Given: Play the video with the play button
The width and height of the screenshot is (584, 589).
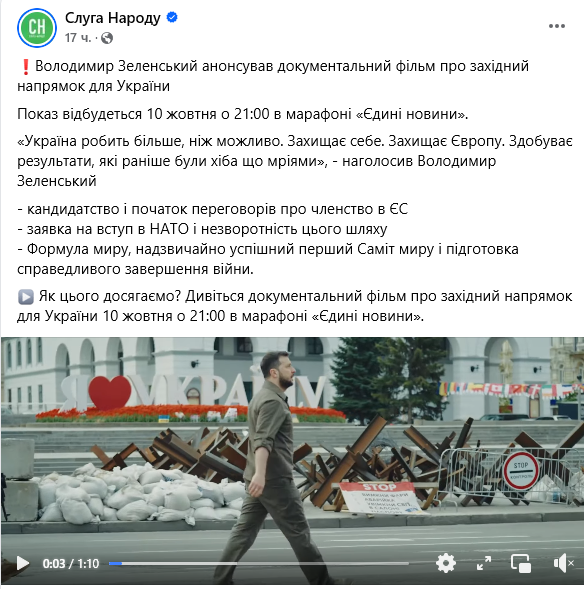Looking at the screenshot, I should (x=23, y=563).
